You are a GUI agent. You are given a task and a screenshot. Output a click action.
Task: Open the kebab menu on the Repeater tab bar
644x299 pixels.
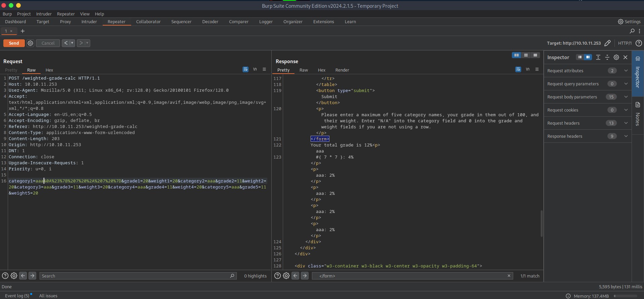pos(640,31)
